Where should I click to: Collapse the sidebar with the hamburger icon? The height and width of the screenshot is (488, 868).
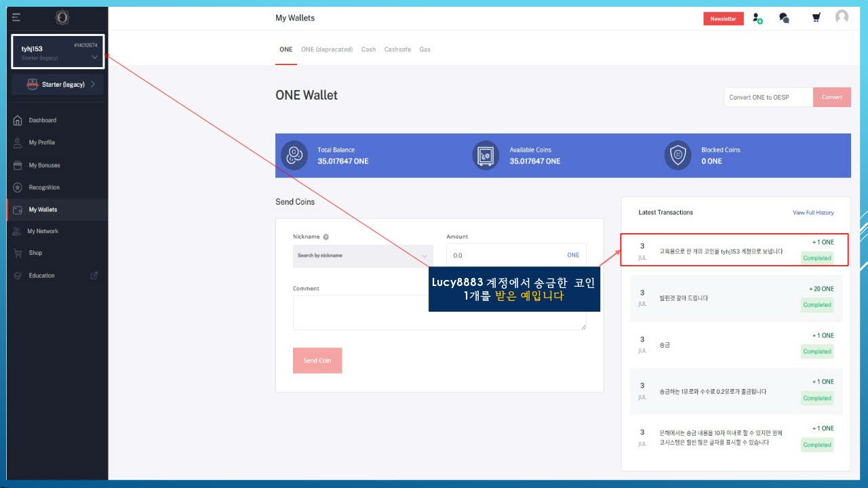16,18
